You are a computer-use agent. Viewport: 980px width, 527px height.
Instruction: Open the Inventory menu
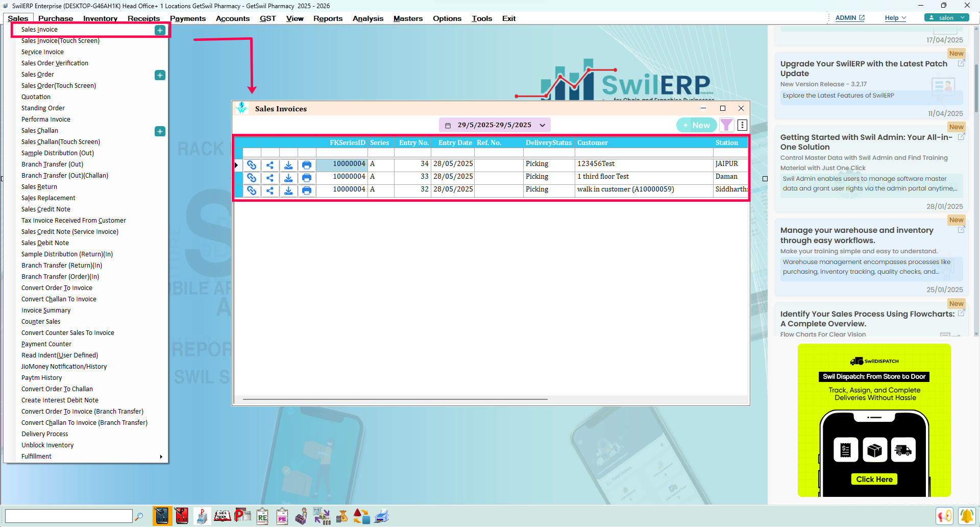100,18
